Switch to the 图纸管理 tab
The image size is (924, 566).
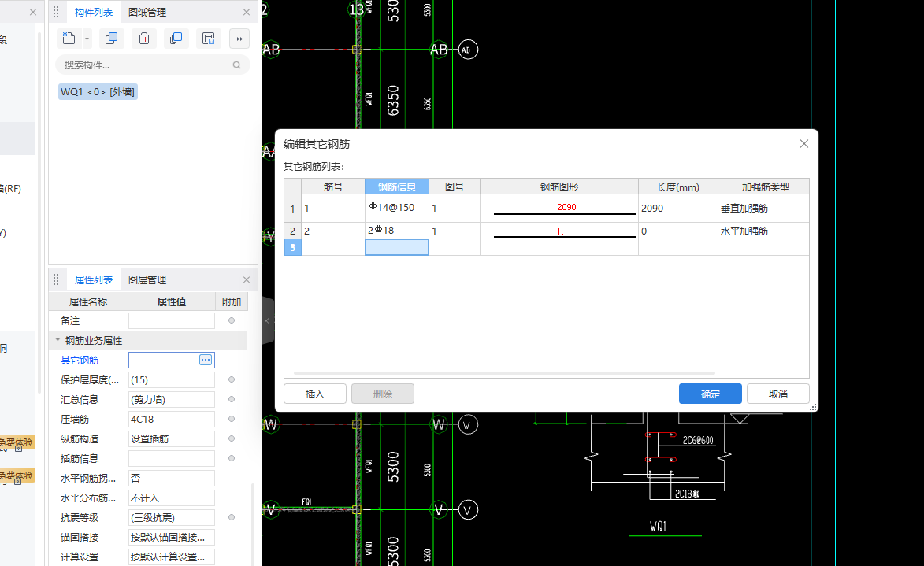tap(147, 12)
